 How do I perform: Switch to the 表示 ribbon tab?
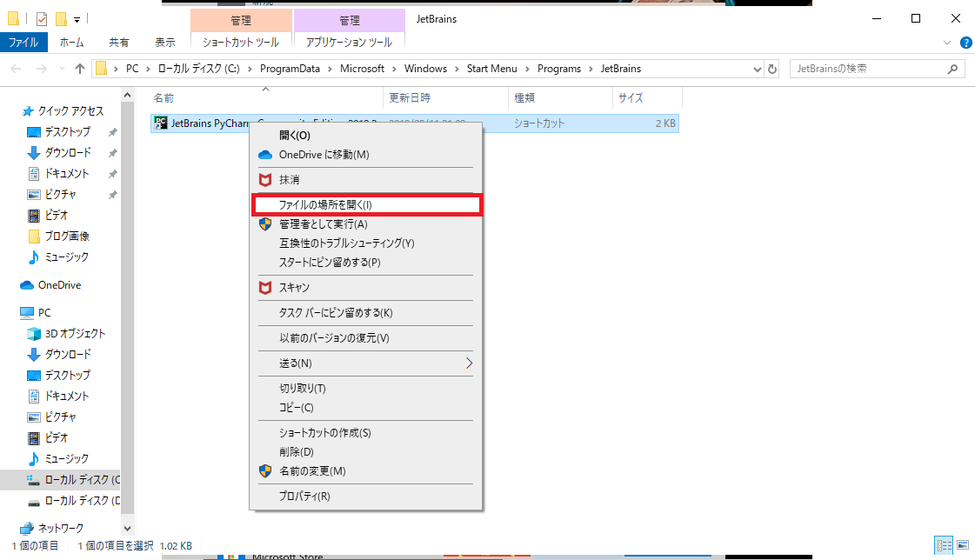point(167,41)
